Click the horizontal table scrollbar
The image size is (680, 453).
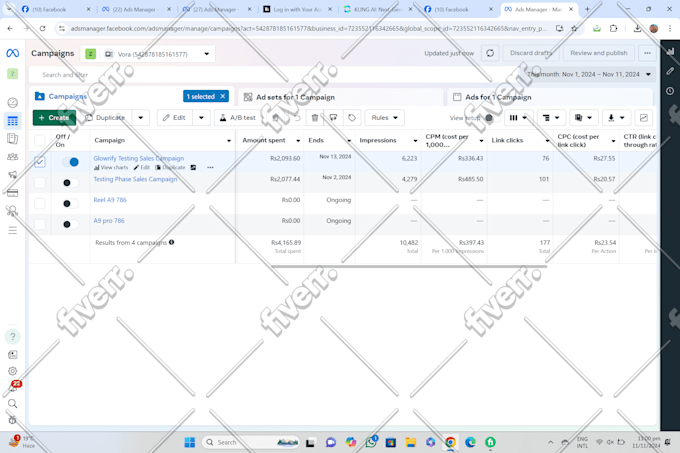[x=409, y=266]
